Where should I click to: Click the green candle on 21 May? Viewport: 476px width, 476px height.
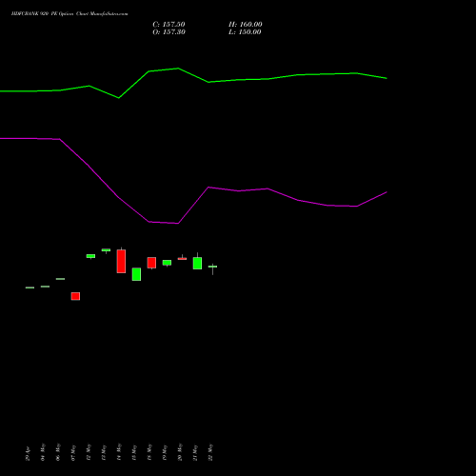197,263
